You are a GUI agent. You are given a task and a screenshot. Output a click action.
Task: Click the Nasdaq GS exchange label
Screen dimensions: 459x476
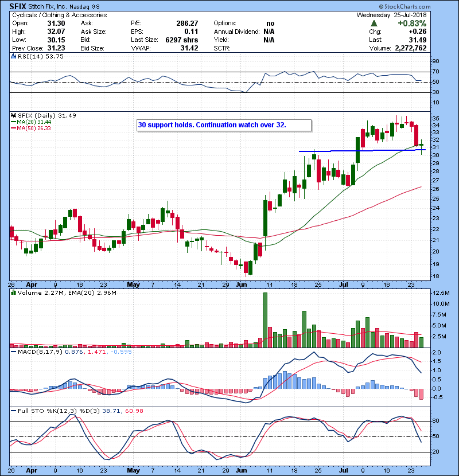tap(84, 7)
